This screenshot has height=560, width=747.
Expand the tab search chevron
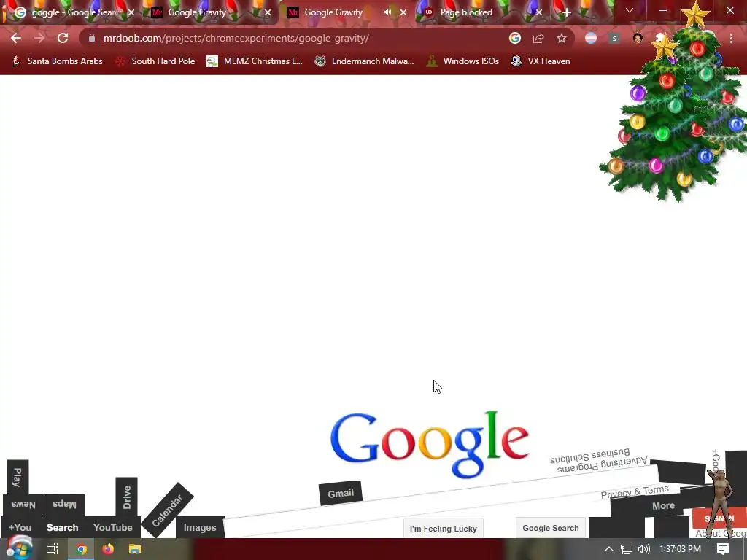[630, 10]
